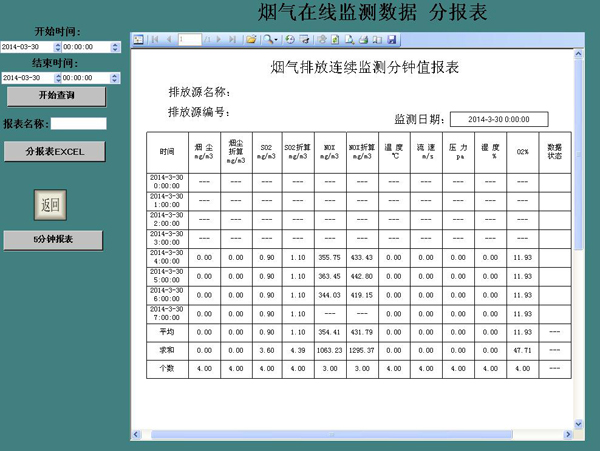The image size is (600, 451).
Task: Click the end date spinner arrows
Action: click(x=58, y=78)
